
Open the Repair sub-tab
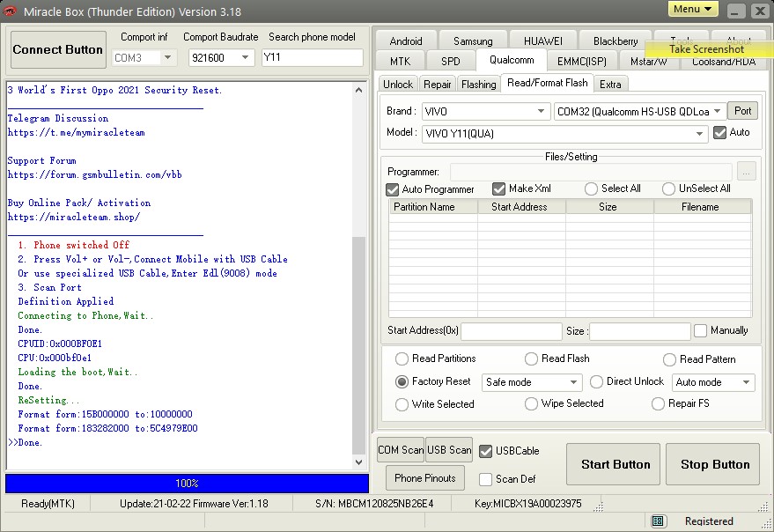point(437,84)
